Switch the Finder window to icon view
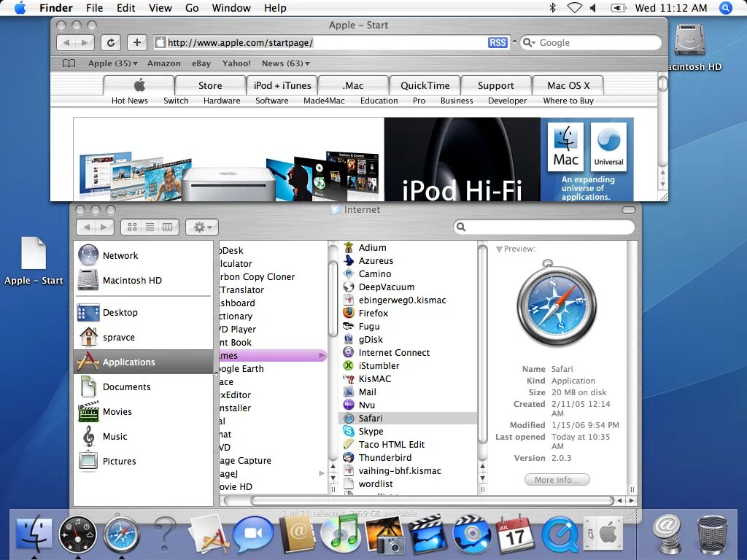The width and height of the screenshot is (747, 560). 132,227
